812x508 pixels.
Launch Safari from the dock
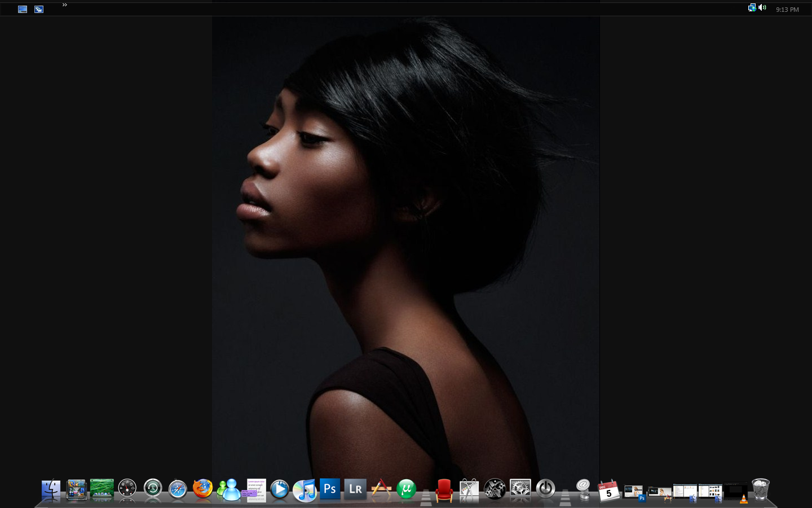pyautogui.click(x=178, y=489)
